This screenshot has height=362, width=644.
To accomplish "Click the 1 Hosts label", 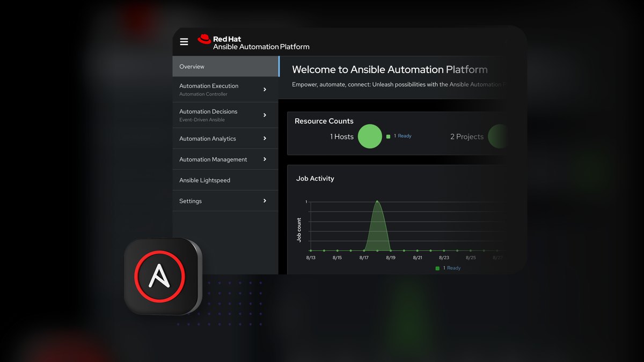I will (342, 137).
